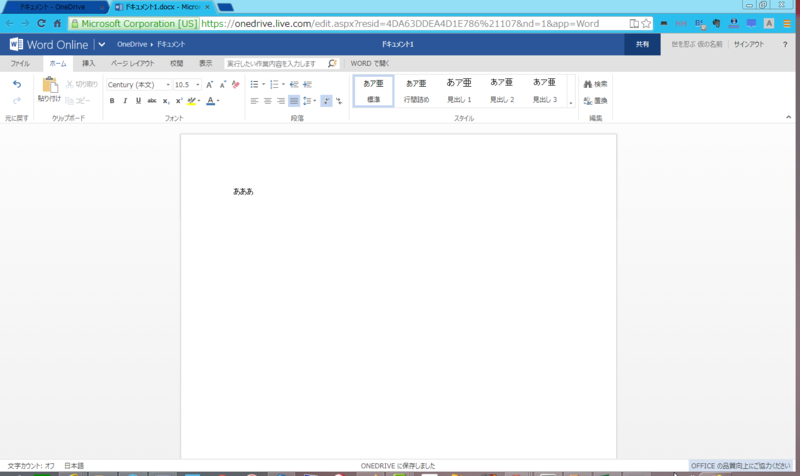Align text left
800x476 pixels.
[x=254, y=101]
